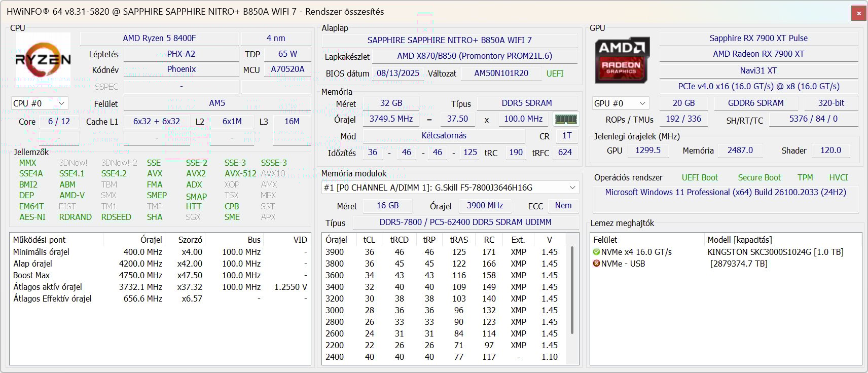
Task: Open the CPU #0 selector dropdown
Action: (x=40, y=103)
